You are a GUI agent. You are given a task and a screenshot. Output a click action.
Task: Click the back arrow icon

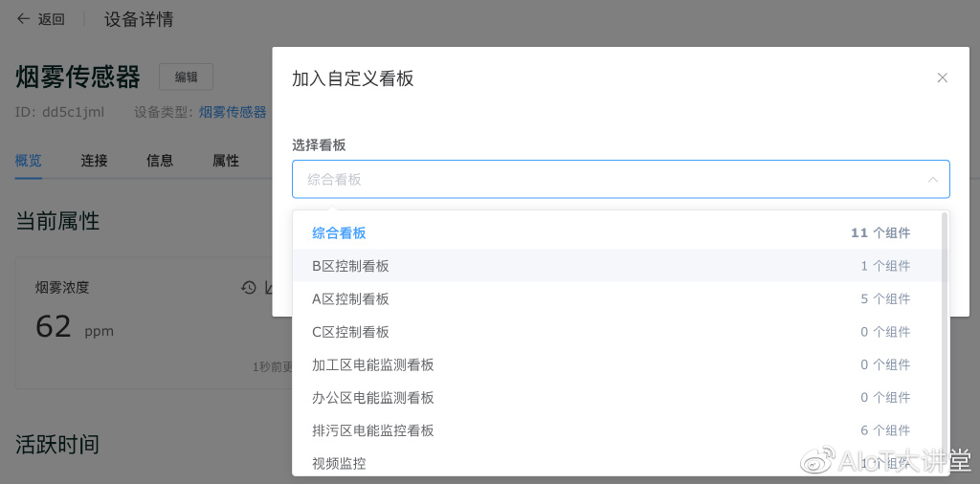coord(23,19)
